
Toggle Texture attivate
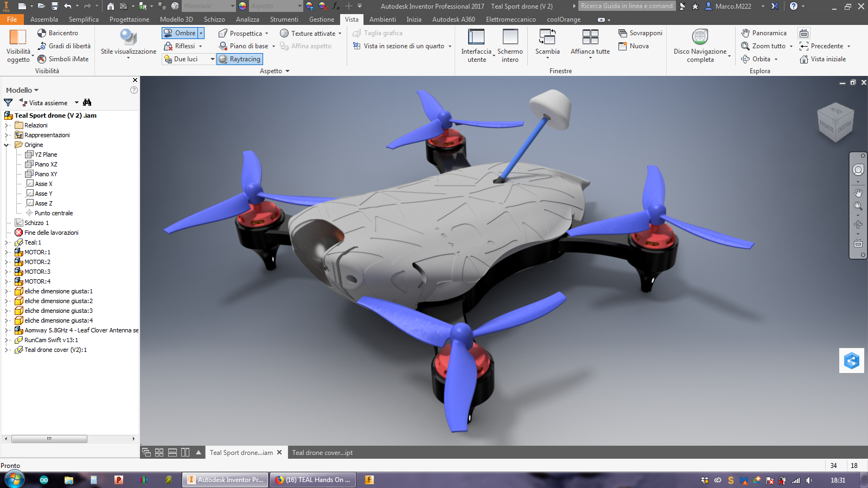tap(308, 33)
